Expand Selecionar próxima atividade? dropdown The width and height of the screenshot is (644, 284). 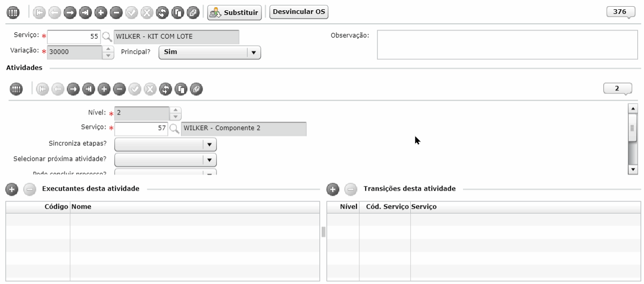pyautogui.click(x=166, y=159)
